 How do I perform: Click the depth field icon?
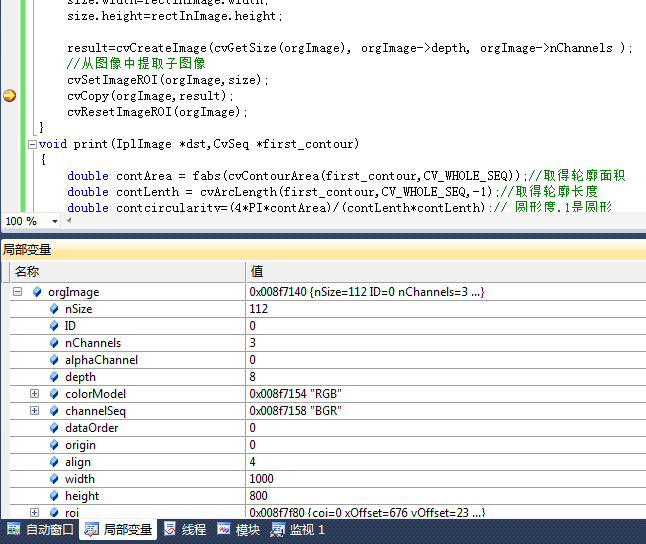coord(54,377)
